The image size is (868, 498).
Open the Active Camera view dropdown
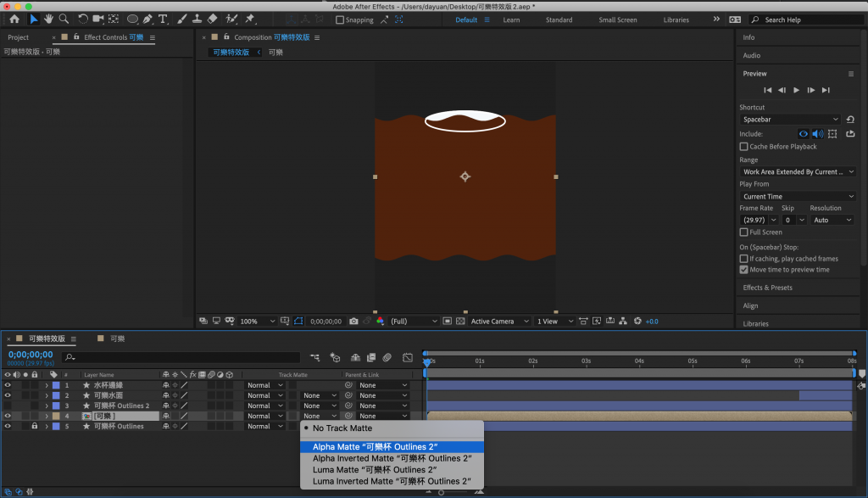497,322
